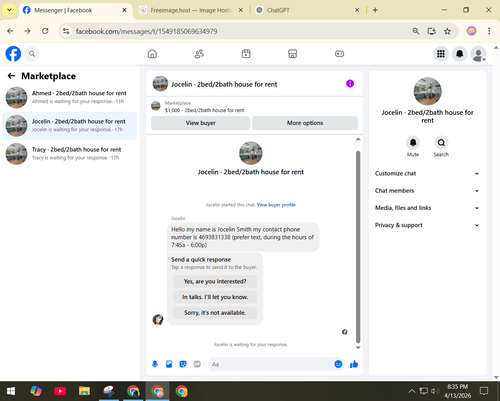Click the zoom magnifier in address bar
This screenshot has width=500, height=401.
pos(416,31)
